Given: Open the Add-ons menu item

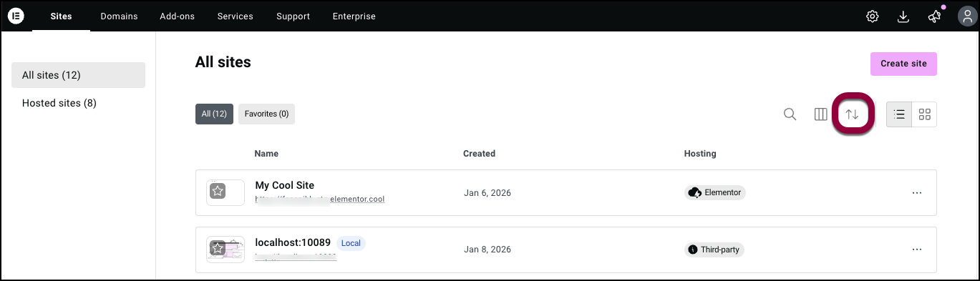Looking at the screenshot, I should pos(178,16).
